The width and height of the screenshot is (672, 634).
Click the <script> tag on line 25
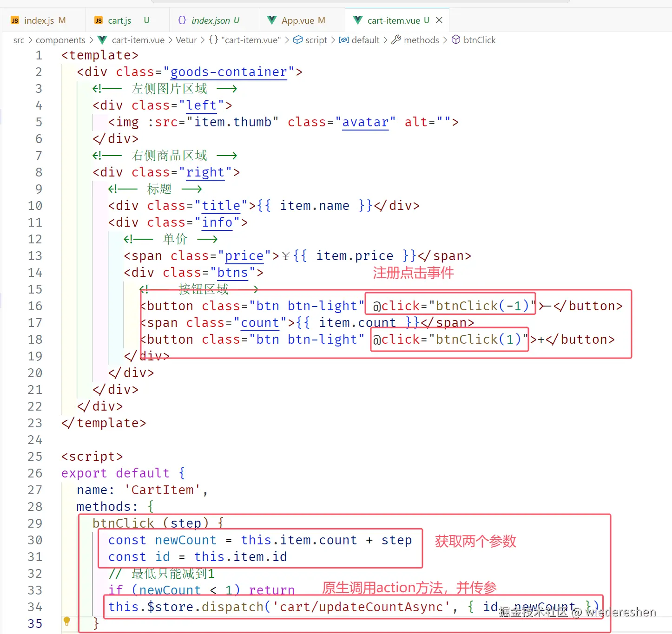(x=92, y=457)
